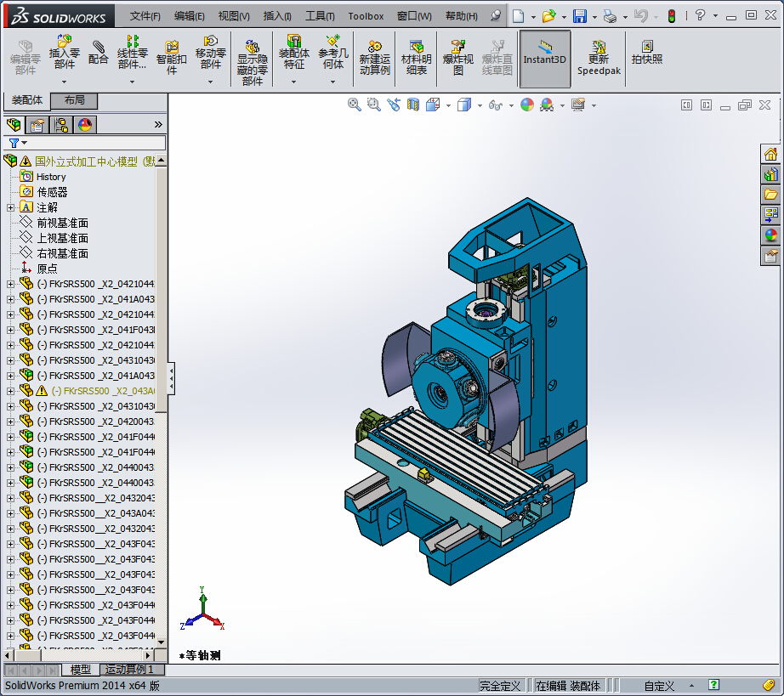This screenshot has height=696, width=784.
Task: Click the Display Style cube icon
Action: pyautogui.click(x=464, y=105)
